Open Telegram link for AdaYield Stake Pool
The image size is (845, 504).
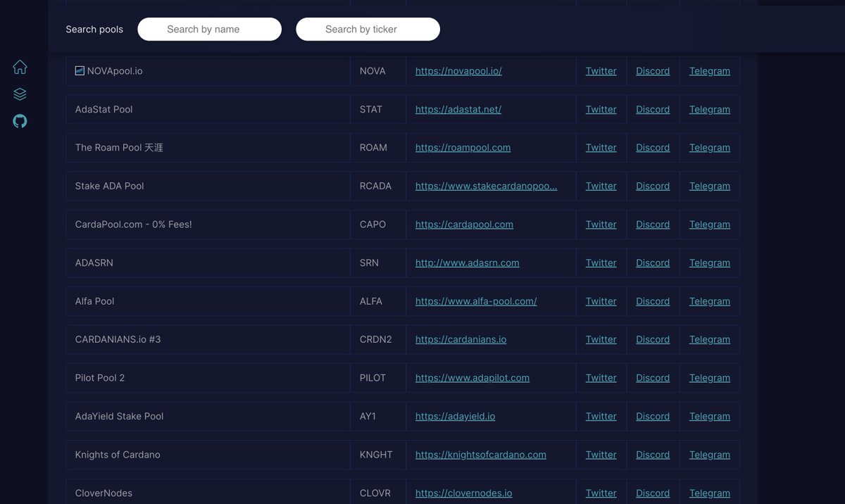click(x=710, y=416)
